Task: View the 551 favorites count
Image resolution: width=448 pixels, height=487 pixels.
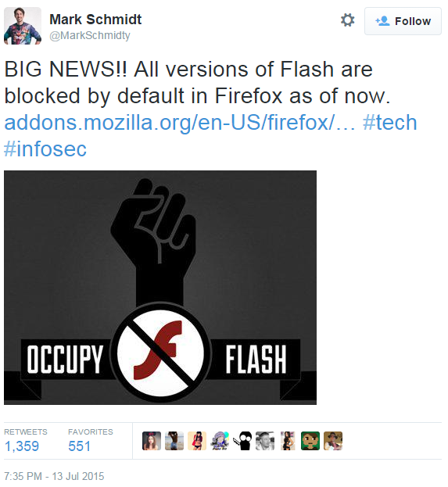Action: [x=79, y=446]
